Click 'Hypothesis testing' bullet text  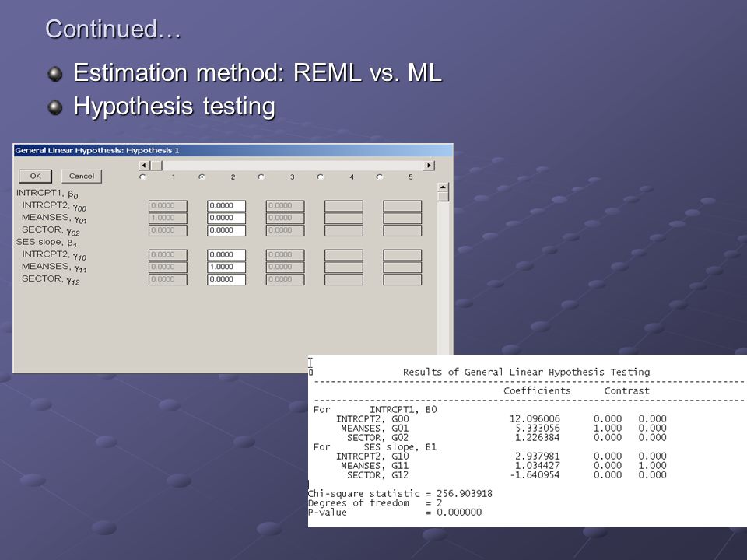pos(174,107)
